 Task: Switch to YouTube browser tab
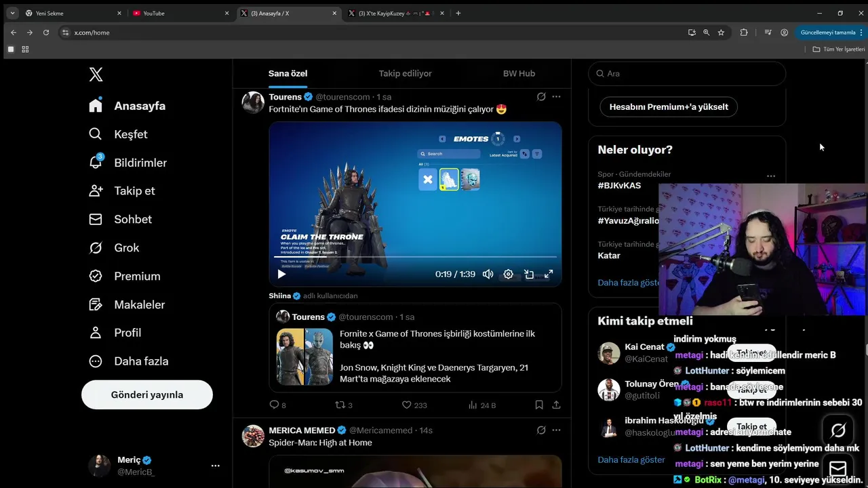[x=180, y=13]
